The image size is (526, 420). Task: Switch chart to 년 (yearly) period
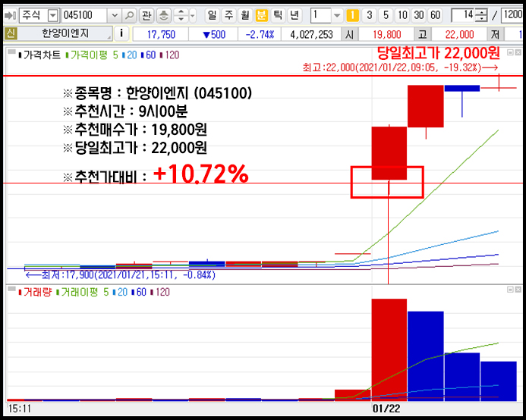coord(294,15)
